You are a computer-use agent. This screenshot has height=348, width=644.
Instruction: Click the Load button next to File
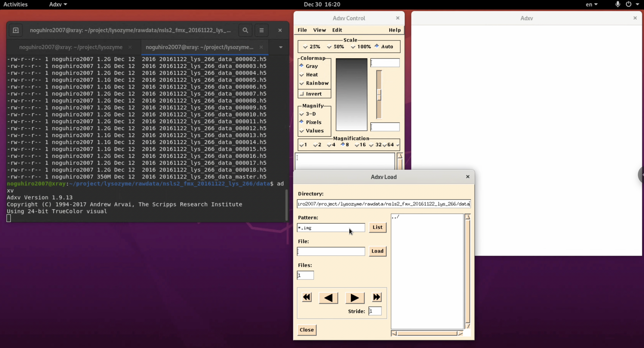click(x=377, y=251)
